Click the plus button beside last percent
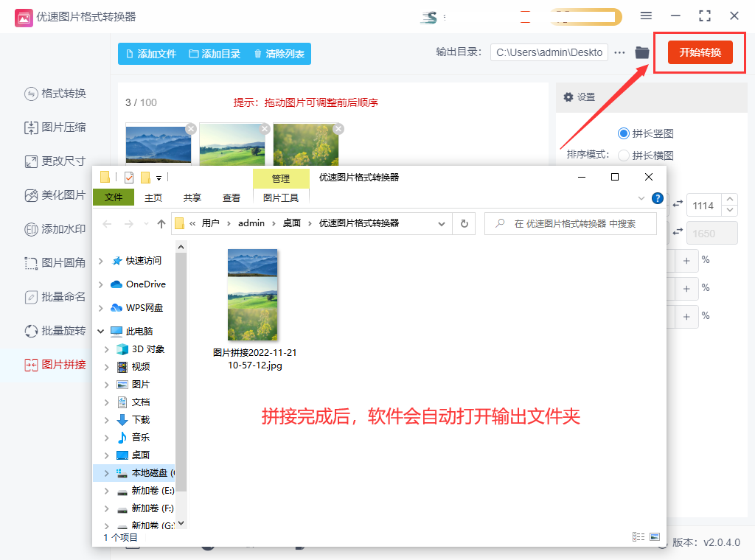The image size is (755, 560). pos(686,317)
